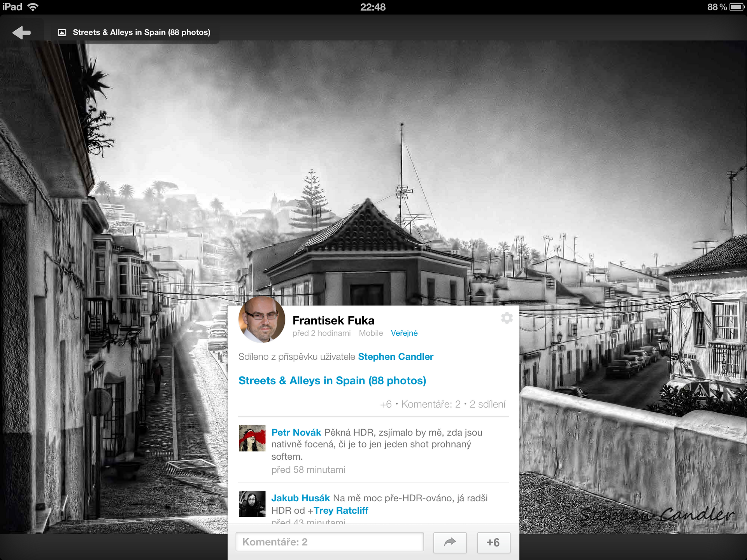747x560 pixels.
Task: Tap the 'před 58 minutami' comment timestamp
Action: [308, 470]
